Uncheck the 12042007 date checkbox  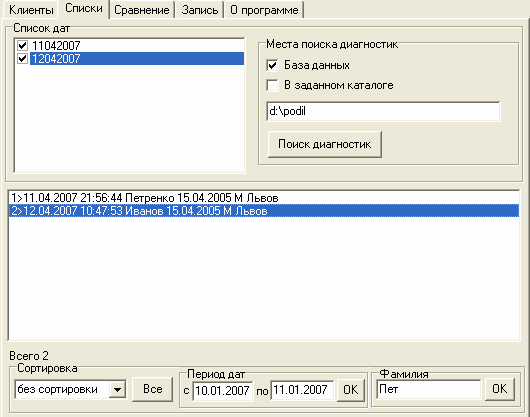point(22,58)
